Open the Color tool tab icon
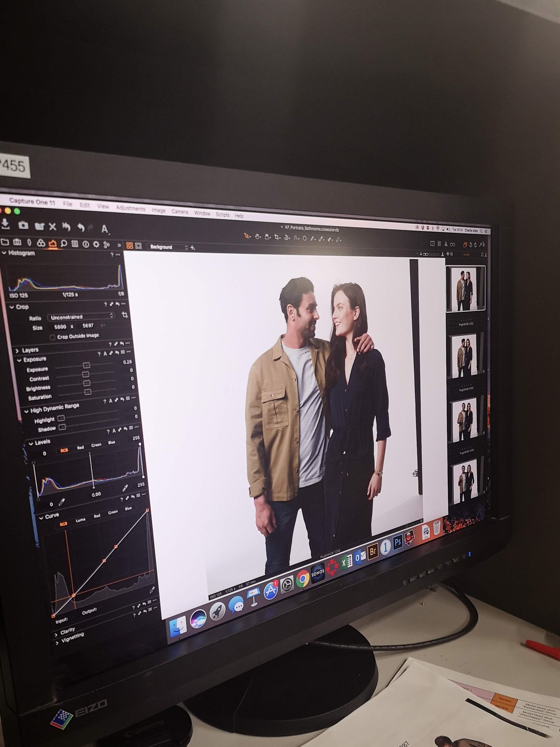The height and width of the screenshot is (747, 560). click(x=41, y=243)
